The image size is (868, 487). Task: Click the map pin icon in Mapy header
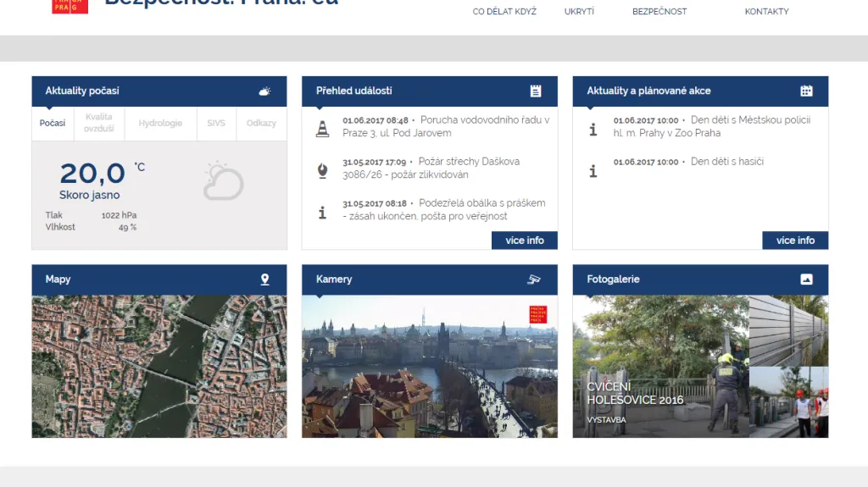(x=264, y=279)
